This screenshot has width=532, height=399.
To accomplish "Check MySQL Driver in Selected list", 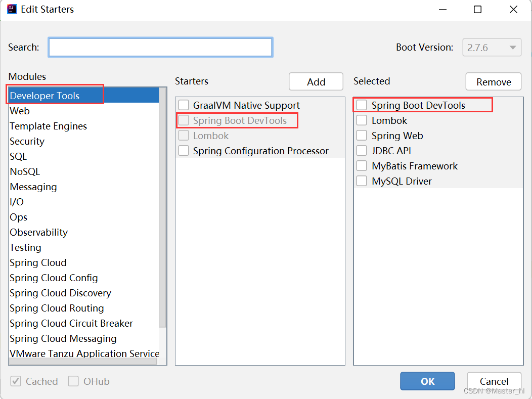I will click(362, 181).
